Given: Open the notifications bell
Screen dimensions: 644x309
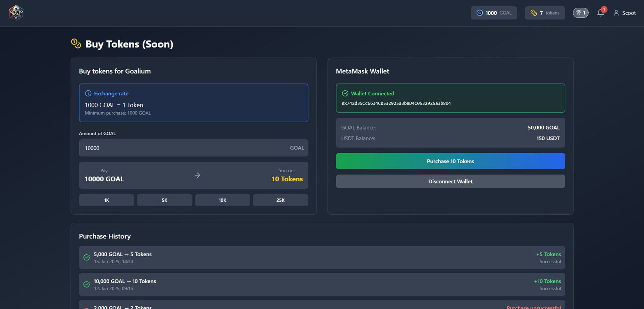Looking at the screenshot, I should [x=600, y=13].
